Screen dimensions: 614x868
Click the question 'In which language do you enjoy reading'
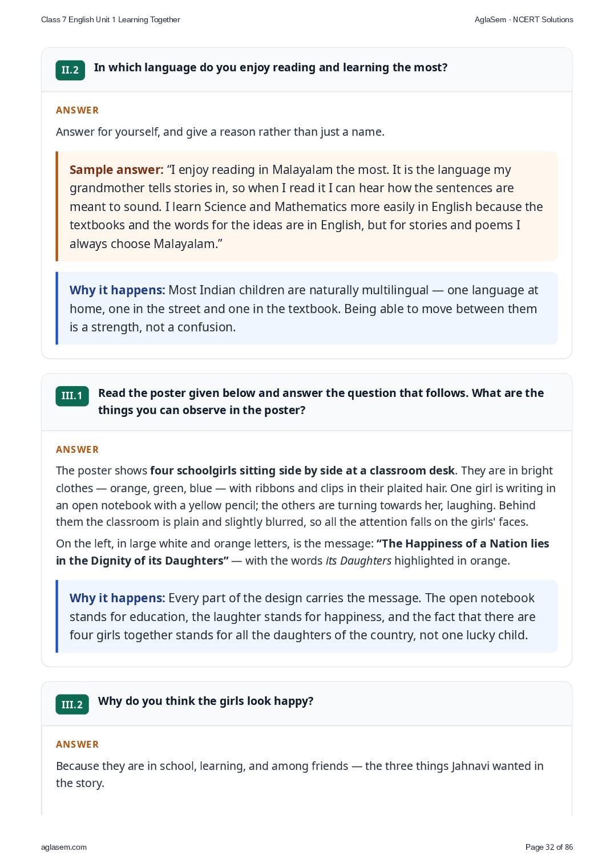[270, 67]
